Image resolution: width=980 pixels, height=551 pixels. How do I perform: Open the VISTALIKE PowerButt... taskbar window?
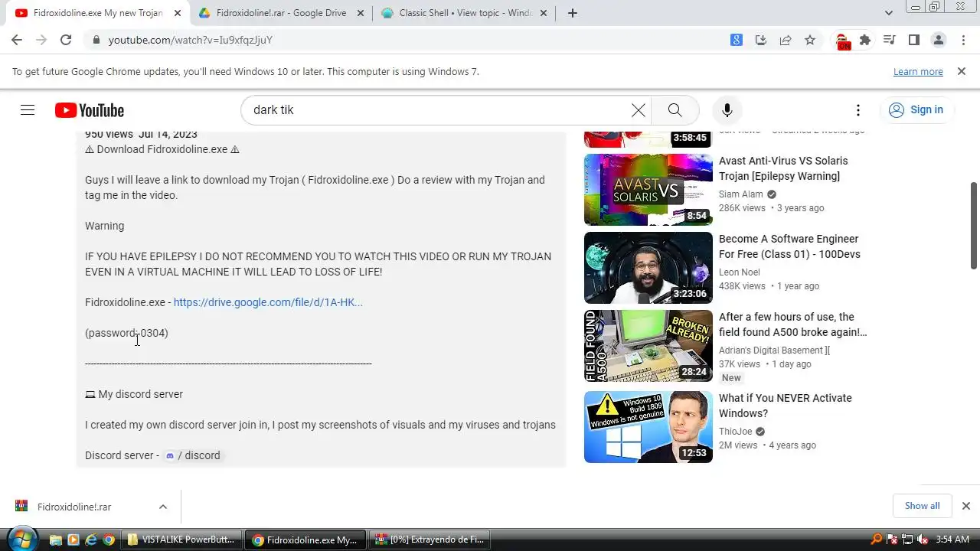click(x=182, y=540)
